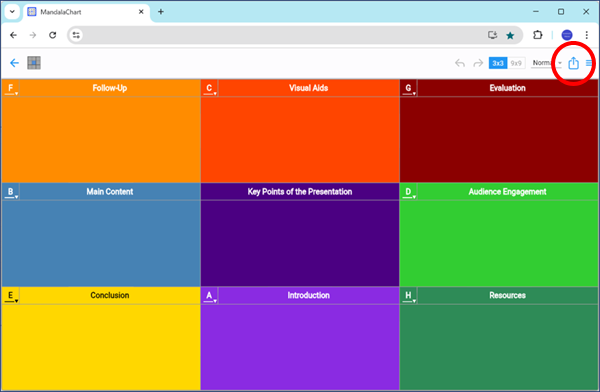Switch to 9x9 view
600x392 pixels.
tap(516, 63)
